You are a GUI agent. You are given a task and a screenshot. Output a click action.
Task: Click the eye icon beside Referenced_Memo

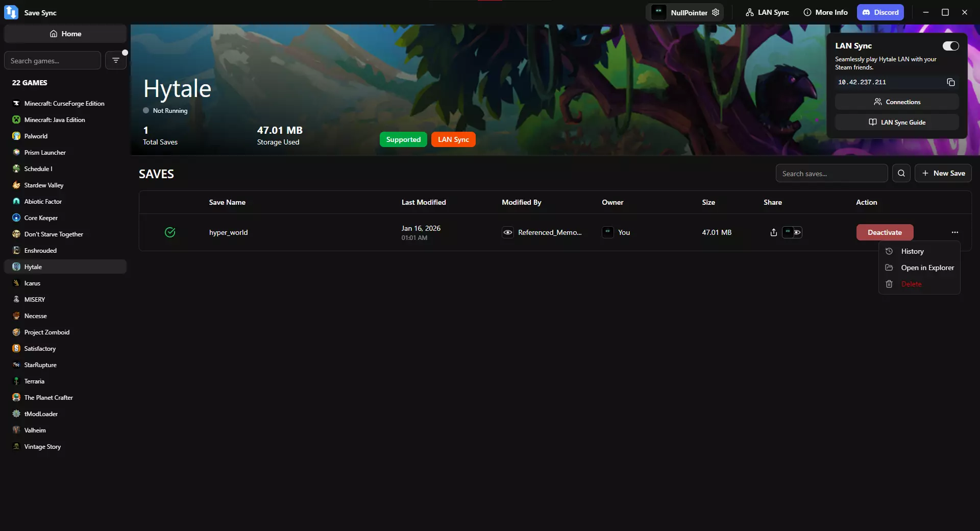point(507,232)
